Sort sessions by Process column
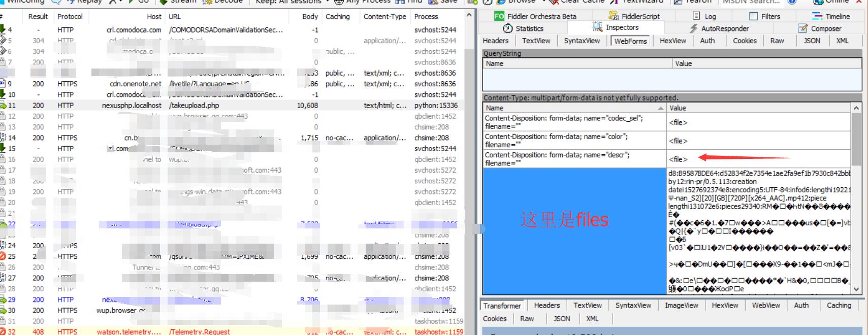The width and height of the screenshot is (868, 335). pos(426,17)
